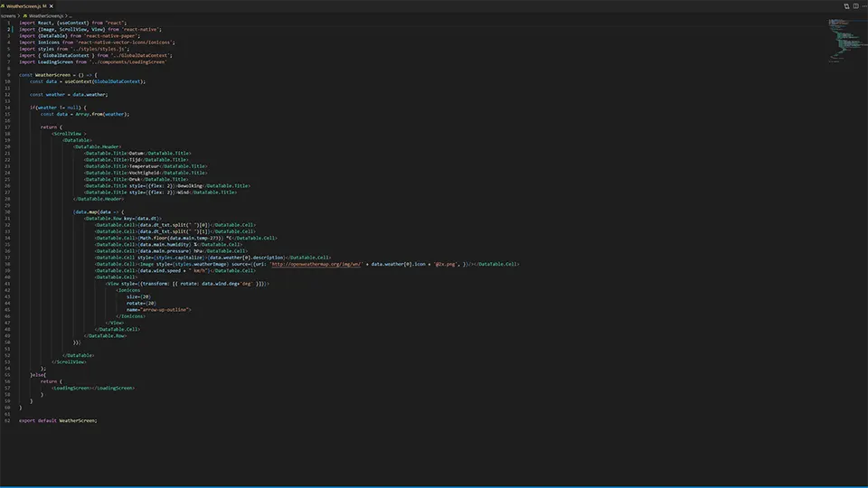Click the 'arrow-up-outline' name string
The height and width of the screenshot is (488, 868).
[x=165, y=310]
